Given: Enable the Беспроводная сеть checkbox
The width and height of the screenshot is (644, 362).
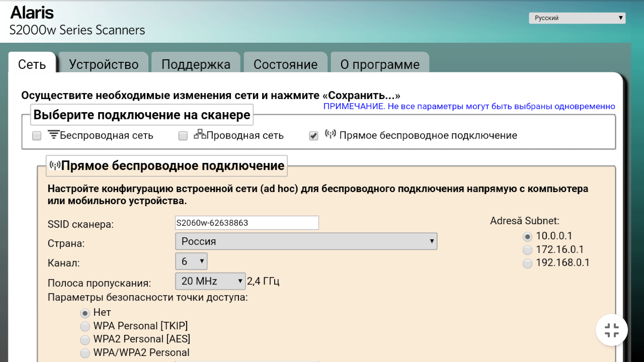Looking at the screenshot, I should [x=37, y=136].
